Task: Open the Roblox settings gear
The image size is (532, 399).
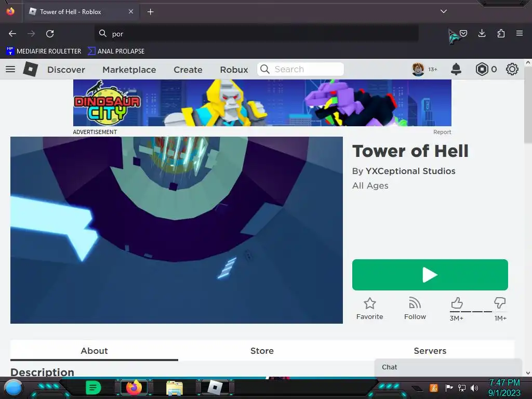Action: pyautogui.click(x=512, y=69)
